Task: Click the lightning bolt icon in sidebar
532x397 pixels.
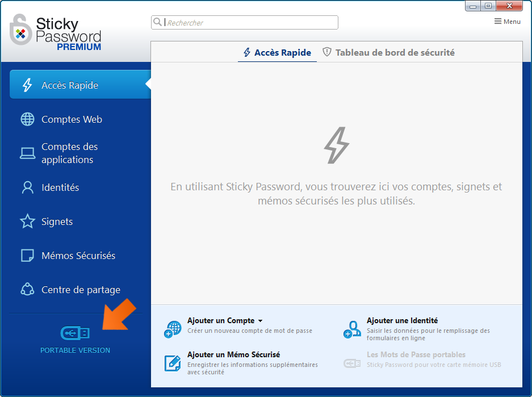Action: (x=27, y=85)
